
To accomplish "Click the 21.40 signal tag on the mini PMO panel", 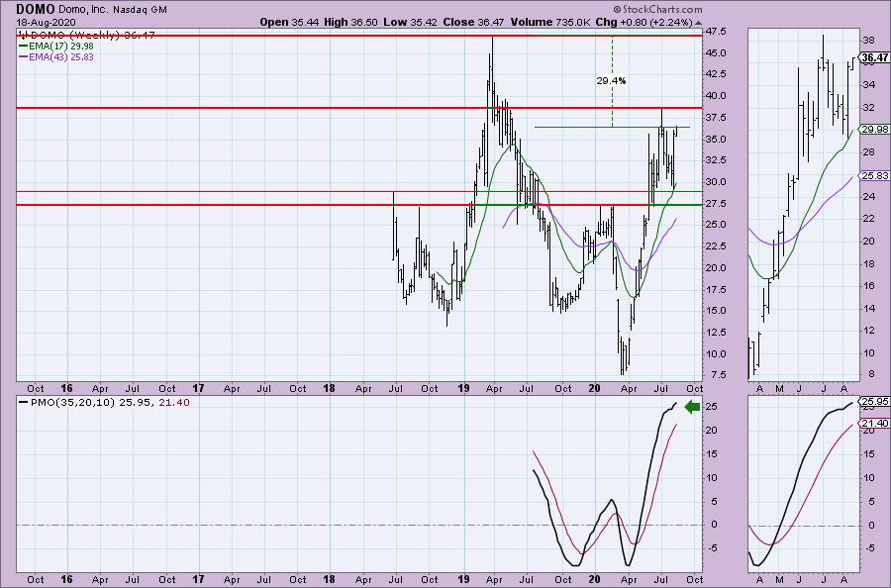I will point(875,424).
